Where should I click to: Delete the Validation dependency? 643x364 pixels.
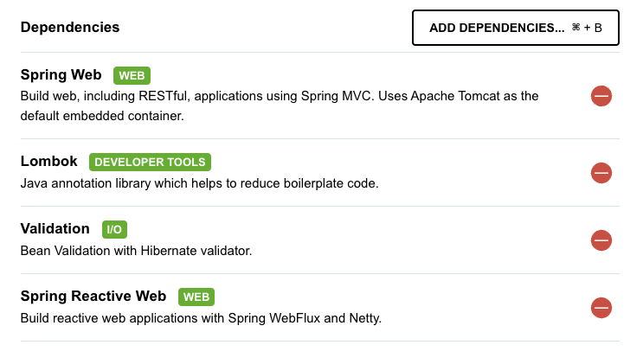pyautogui.click(x=601, y=239)
